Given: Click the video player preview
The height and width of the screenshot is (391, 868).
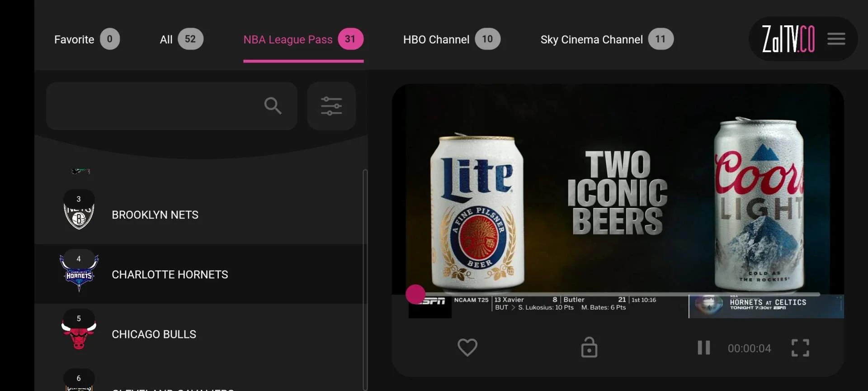Looking at the screenshot, I should point(618,201).
